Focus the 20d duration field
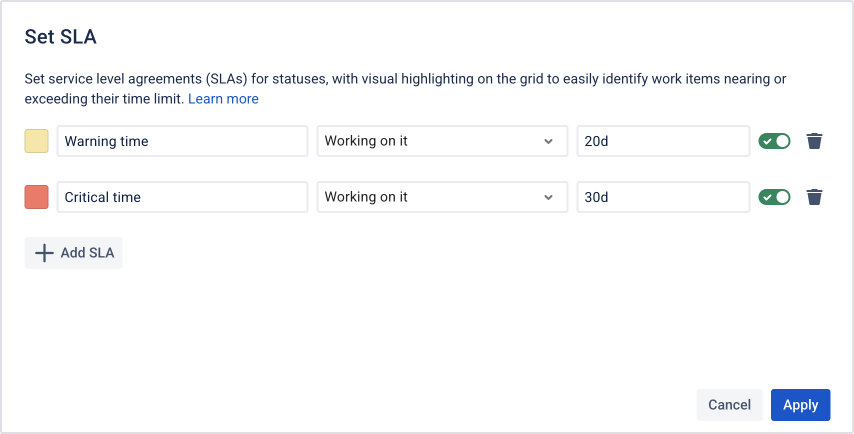The width and height of the screenshot is (854, 434). pos(663,141)
